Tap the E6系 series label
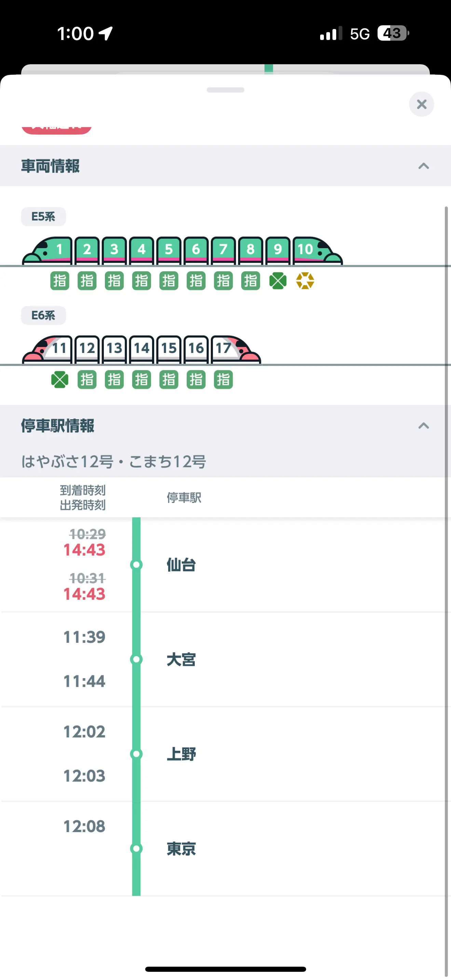Screen dimensions: 451x980 click(43, 315)
